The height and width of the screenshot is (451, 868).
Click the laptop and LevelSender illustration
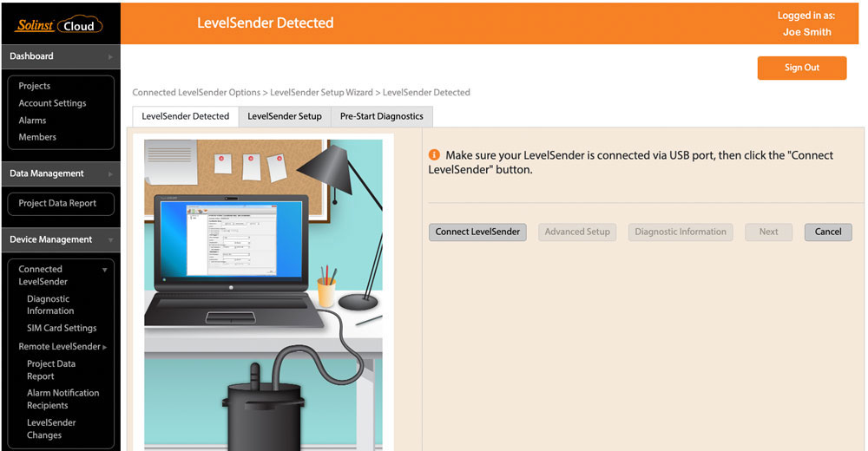[x=264, y=295]
